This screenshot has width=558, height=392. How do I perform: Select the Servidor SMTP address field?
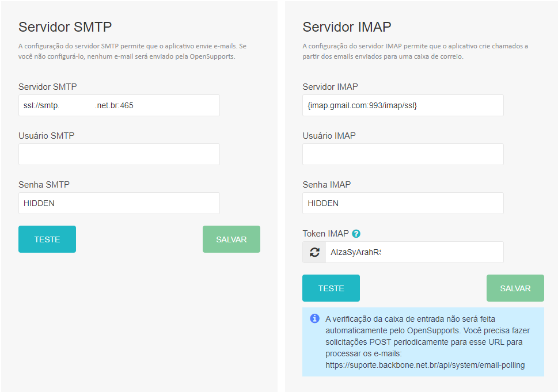[119, 105]
